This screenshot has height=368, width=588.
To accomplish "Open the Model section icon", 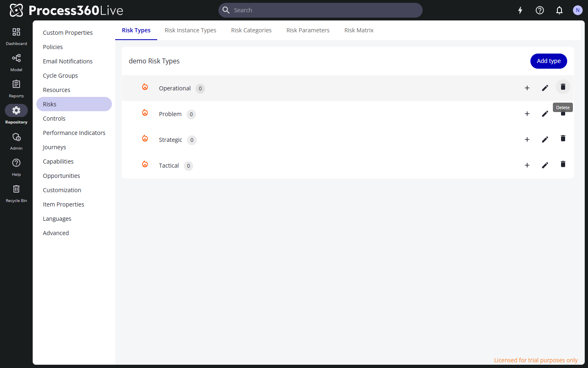I will (16, 58).
